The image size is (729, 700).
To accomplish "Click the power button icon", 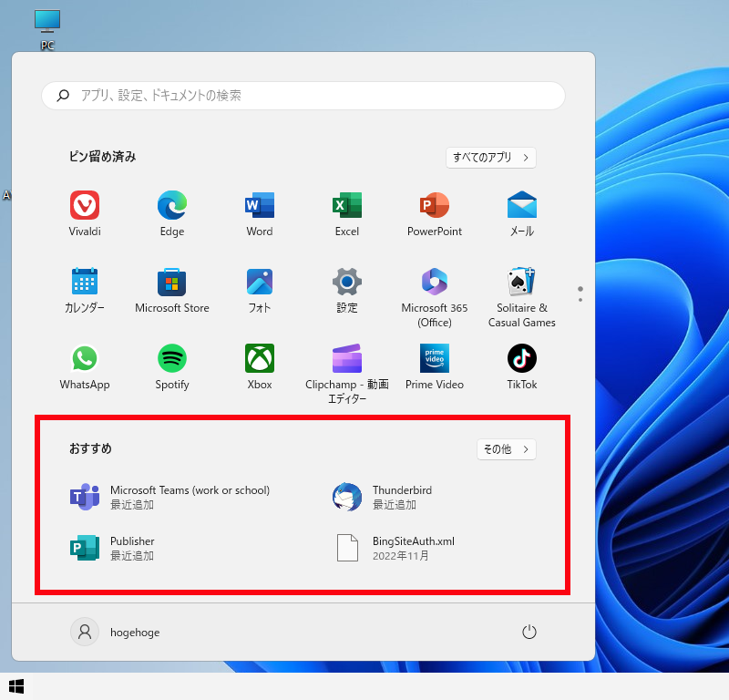I will click(x=529, y=632).
